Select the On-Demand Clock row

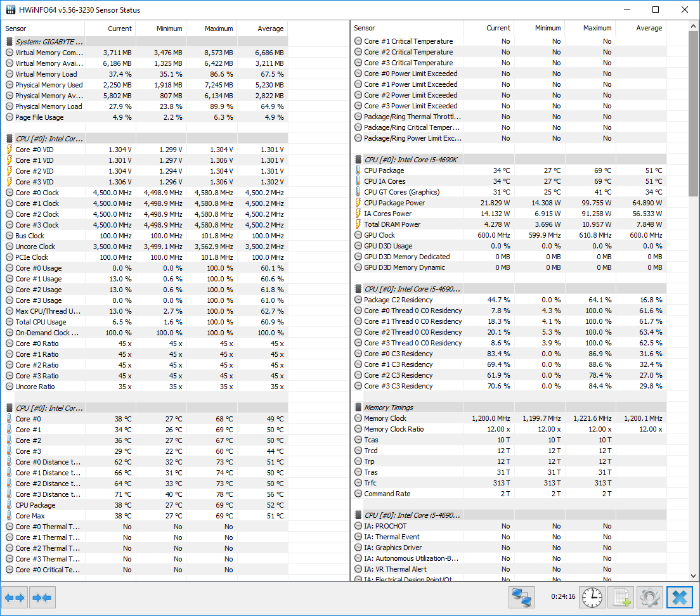pyautogui.click(x=146, y=333)
